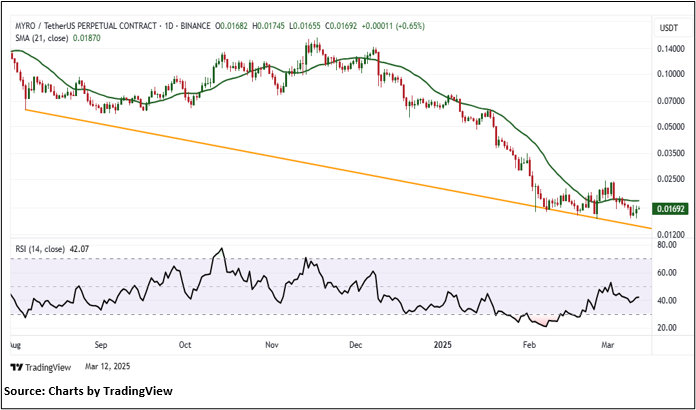Click the USDT currency label
The height and width of the screenshot is (410, 696).
666,26
